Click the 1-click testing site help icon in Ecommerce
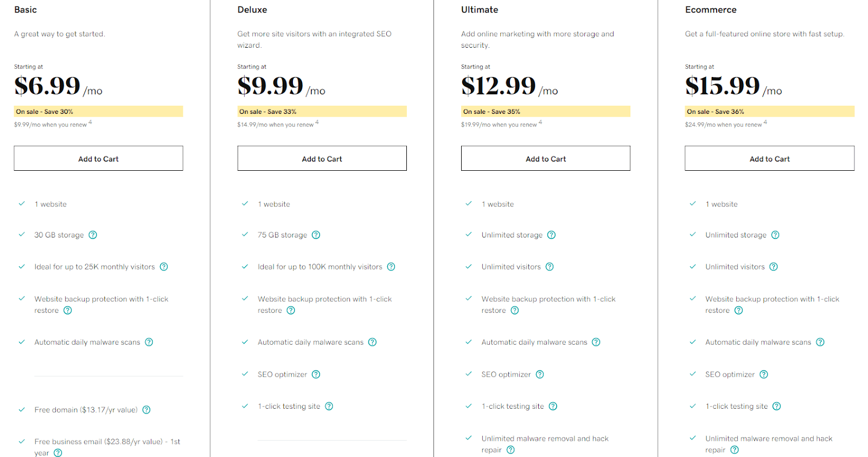The width and height of the screenshot is (868, 457). tap(777, 405)
